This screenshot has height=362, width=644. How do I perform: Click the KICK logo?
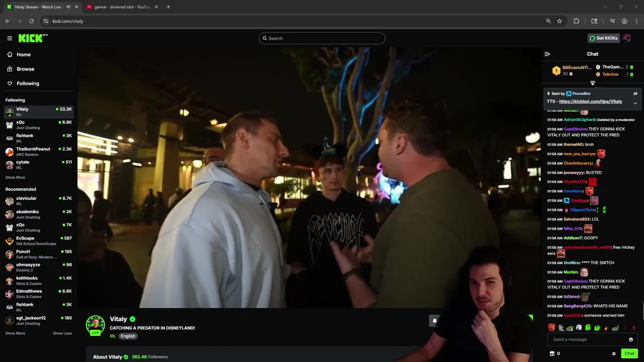(x=33, y=38)
